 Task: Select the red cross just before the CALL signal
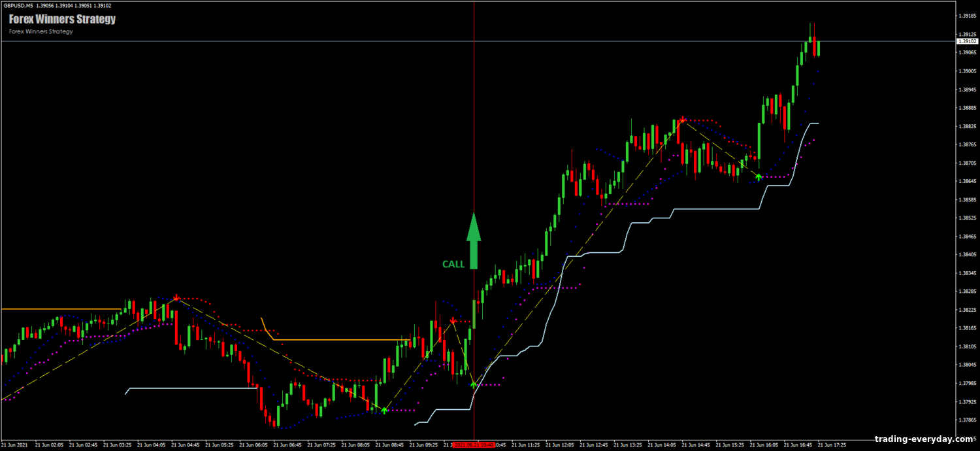(x=453, y=320)
